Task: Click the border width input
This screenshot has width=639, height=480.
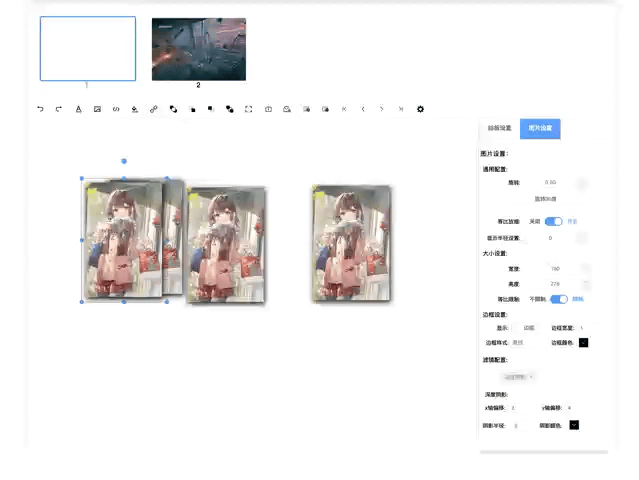Action: pyautogui.click(x=592, y=328)
